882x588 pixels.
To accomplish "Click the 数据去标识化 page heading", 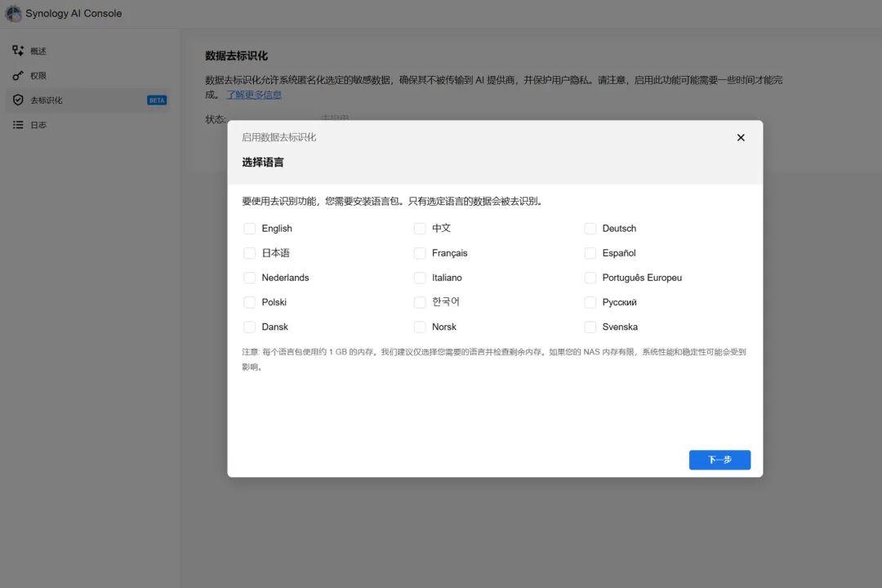I will coord(236,56).
